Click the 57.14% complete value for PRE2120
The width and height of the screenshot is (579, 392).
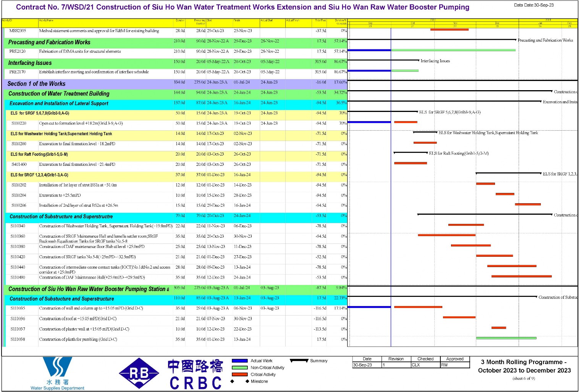[x=340, y=52]
